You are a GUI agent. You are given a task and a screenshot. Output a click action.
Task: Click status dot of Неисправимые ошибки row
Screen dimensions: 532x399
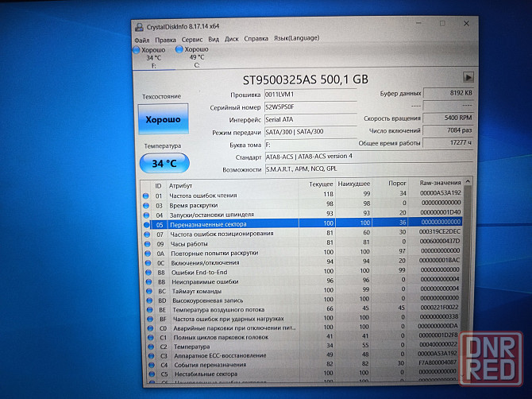(148, 281)
